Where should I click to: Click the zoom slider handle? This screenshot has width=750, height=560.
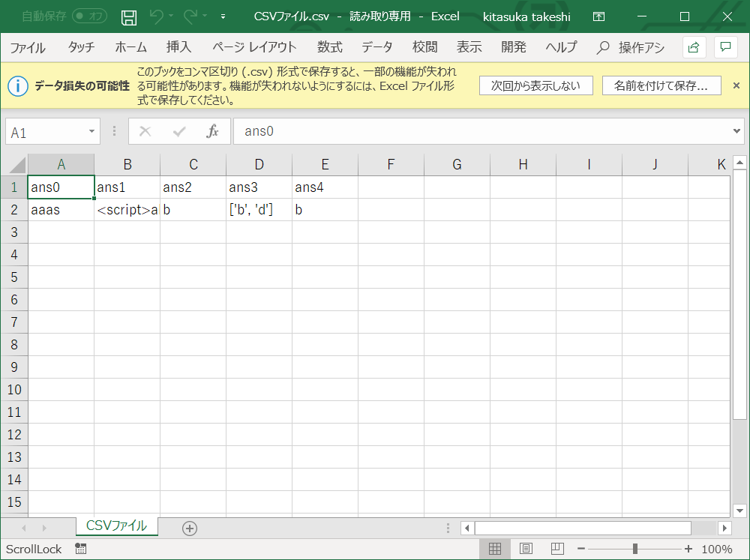click(635, 549)
